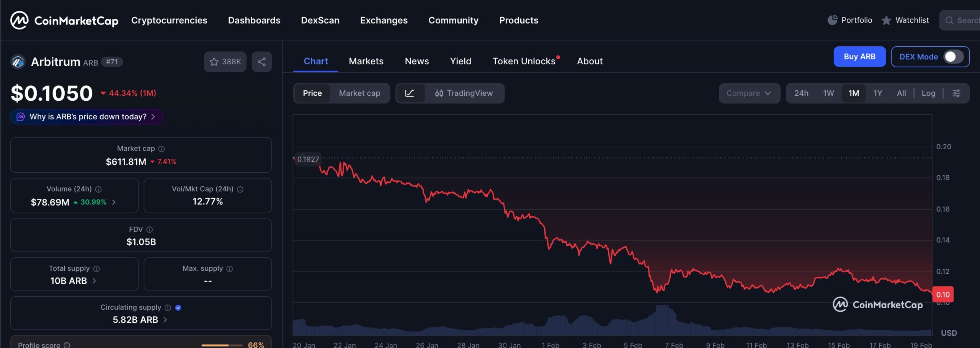The image size is (980, 348).
Task: Open the DexScan menu
Action: tap(320, 20)
